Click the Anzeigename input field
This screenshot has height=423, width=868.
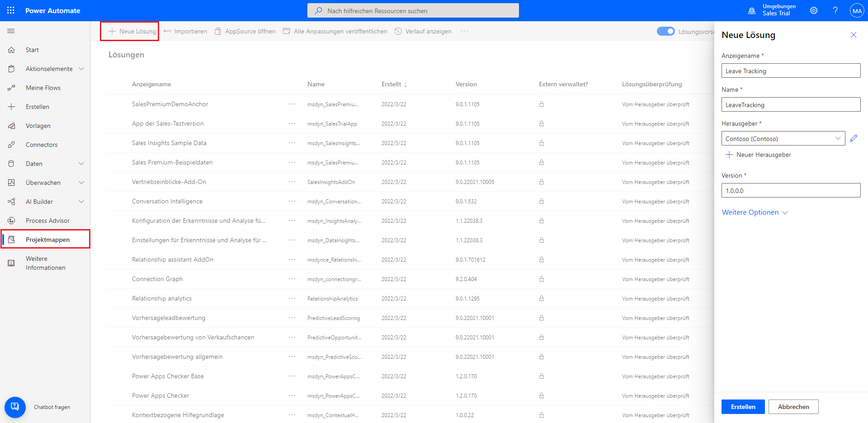791,70
